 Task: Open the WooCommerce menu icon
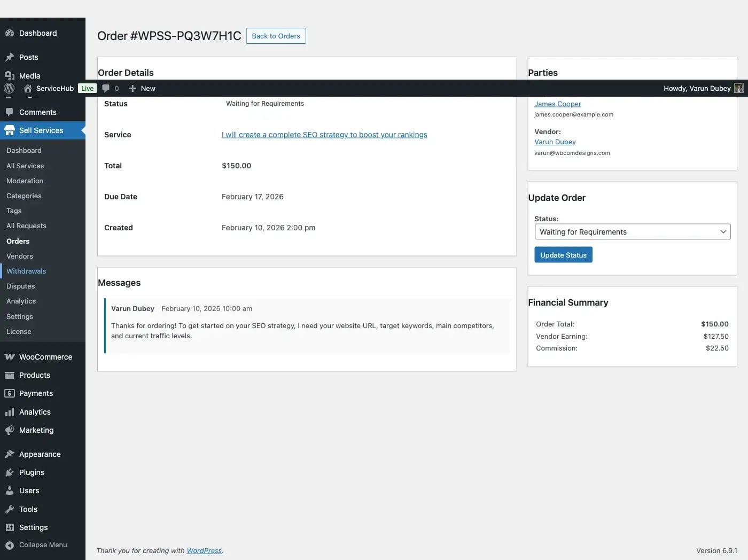(10, 356)
